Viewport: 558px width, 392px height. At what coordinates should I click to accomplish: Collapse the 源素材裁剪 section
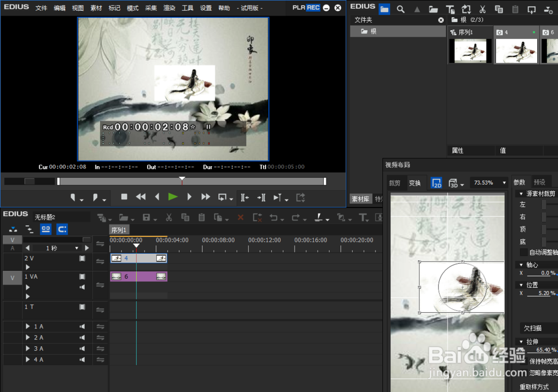[x=521, y=193]
